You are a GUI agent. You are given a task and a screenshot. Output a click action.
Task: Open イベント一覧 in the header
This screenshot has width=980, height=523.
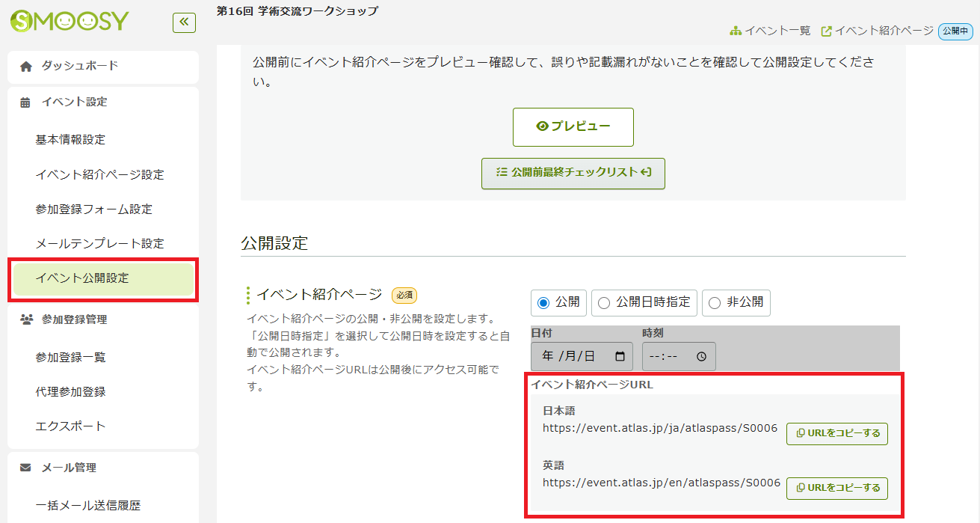click(770, 31)
